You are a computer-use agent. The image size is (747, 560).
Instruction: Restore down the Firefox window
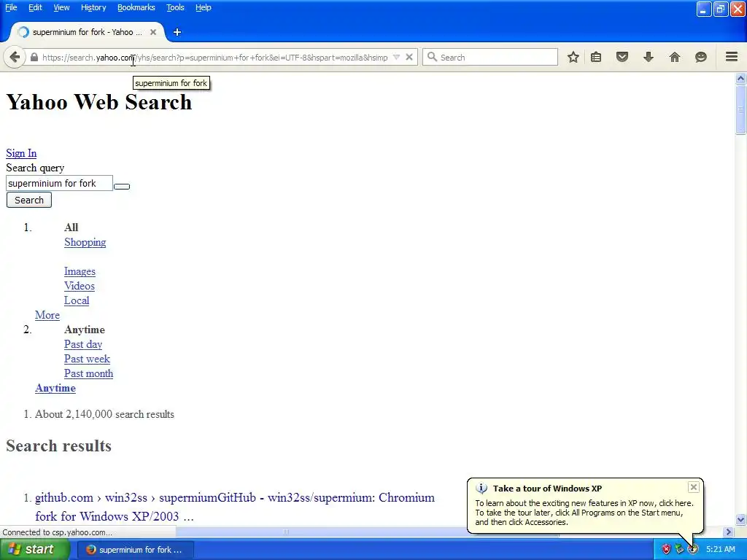point(720,9)
